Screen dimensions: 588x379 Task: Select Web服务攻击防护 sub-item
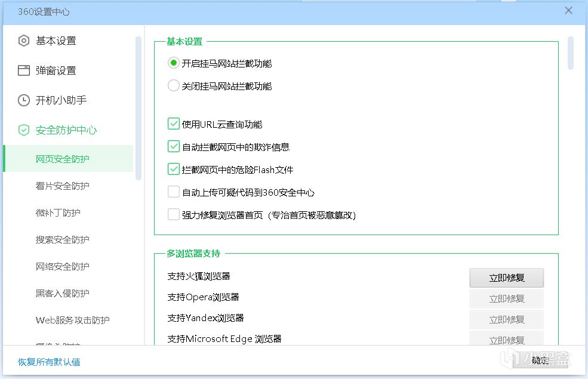pos(72,320)
